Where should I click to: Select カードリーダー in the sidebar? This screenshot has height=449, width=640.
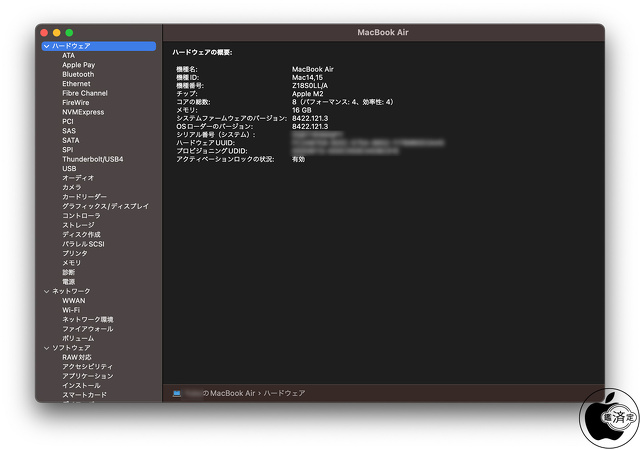(x=84, y=197)
